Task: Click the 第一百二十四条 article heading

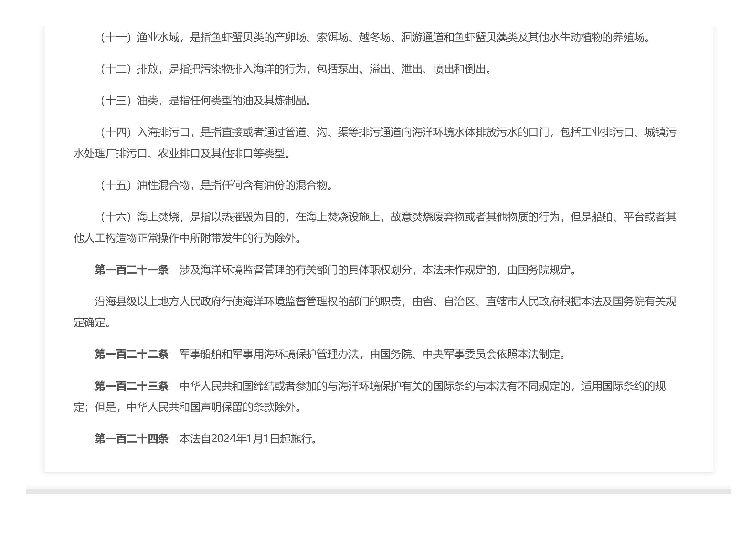Action: click(x=131, y=439)
